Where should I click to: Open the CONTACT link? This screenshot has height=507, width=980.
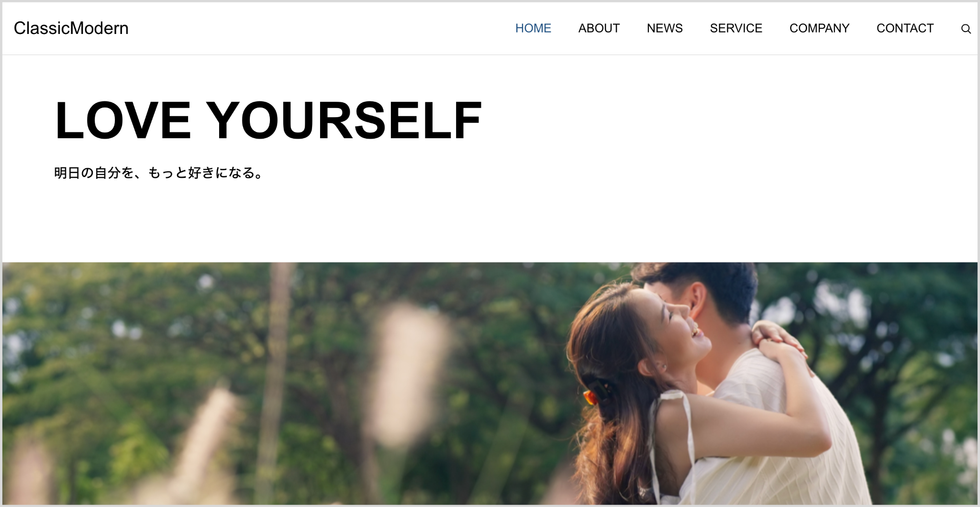point(905,28)
